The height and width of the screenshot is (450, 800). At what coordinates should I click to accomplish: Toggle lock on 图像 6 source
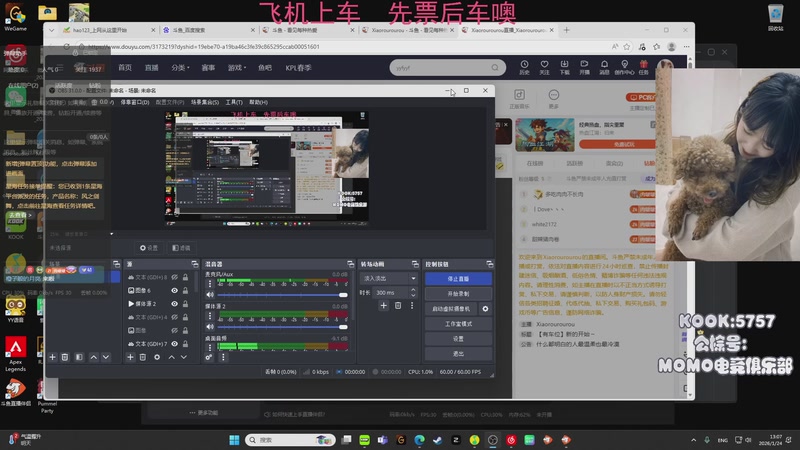(x=185, y=290)
